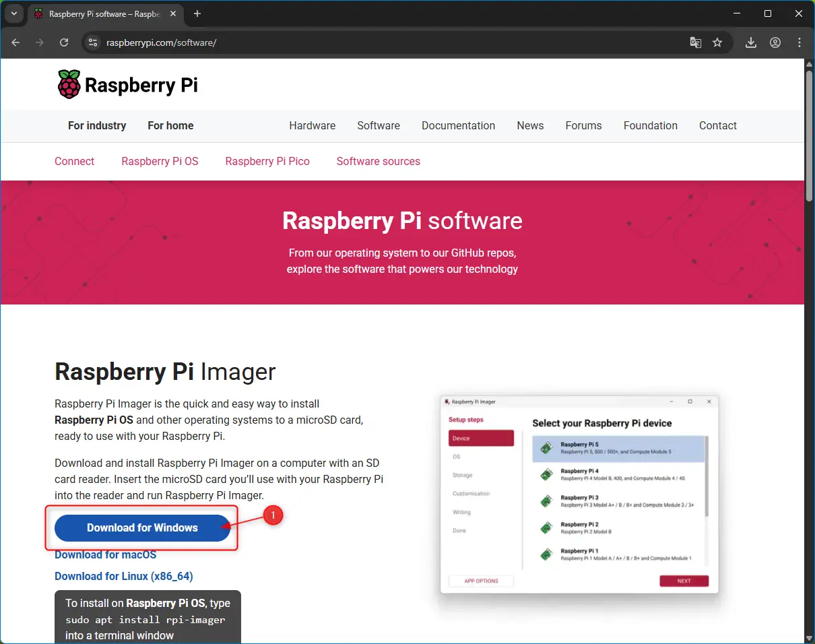Screen dimensions: 815x644
Task: Reload the page with refresh icon
Action: (64, 42)
